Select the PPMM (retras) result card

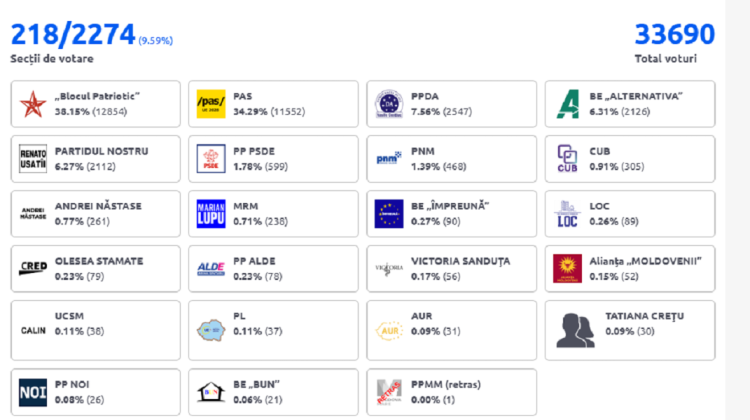[x=452, y=392]
